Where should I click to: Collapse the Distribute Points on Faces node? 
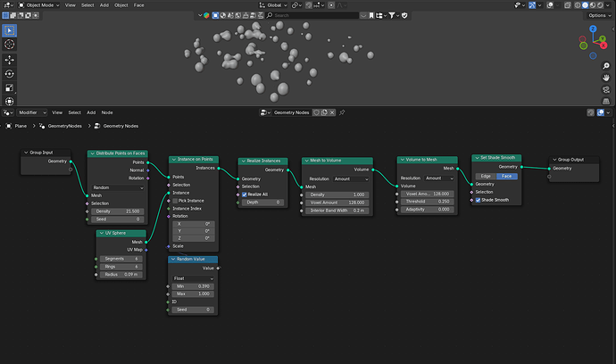point(92,153)
